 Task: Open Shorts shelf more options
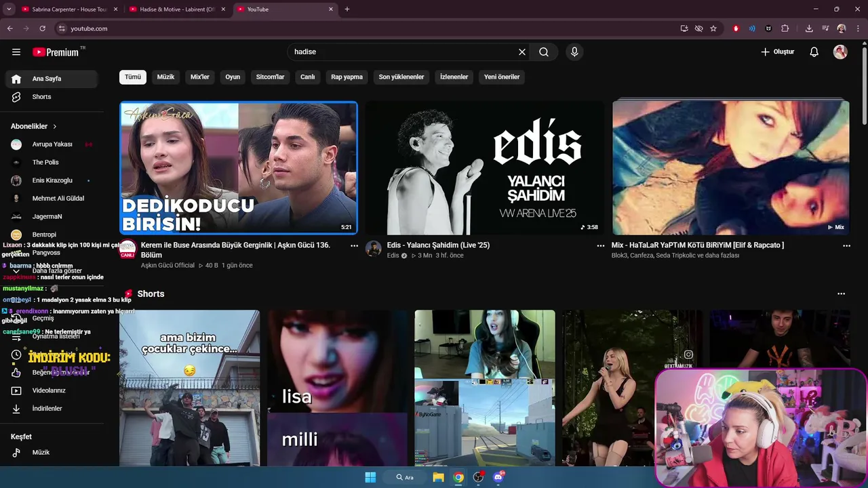coord(842,294)
